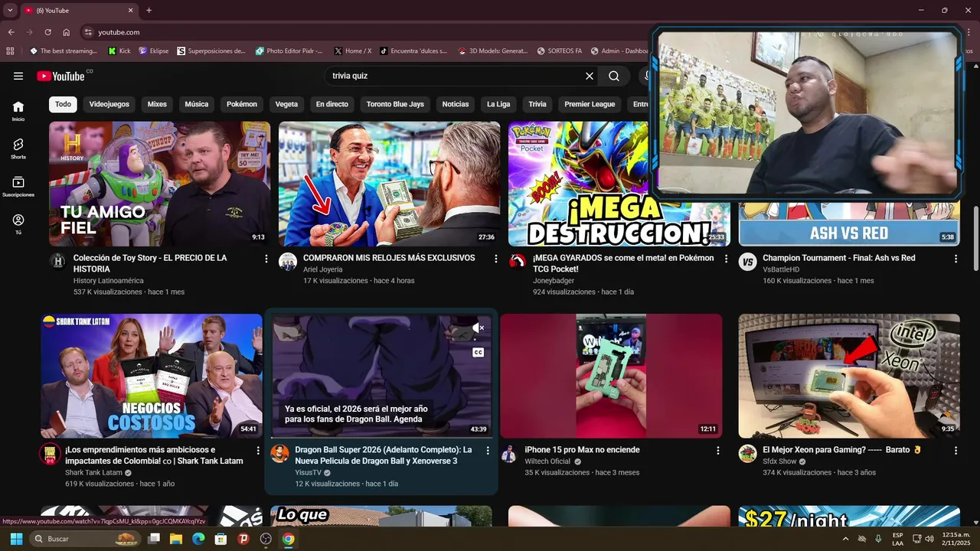
Task: Open Suscripciones in the sidebar
Action: coord(18,186)
